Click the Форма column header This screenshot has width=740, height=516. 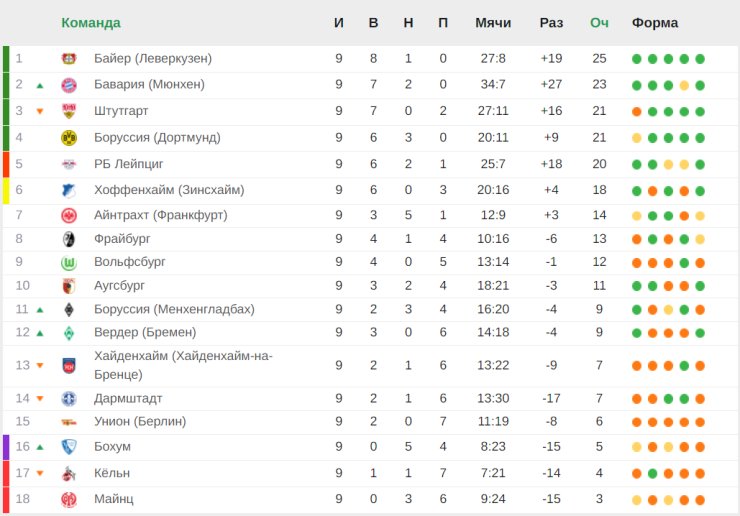click(x=655, y=23)
